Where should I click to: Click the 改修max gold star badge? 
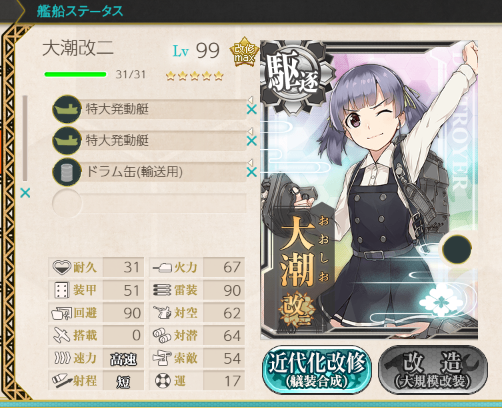coord(244,52)
